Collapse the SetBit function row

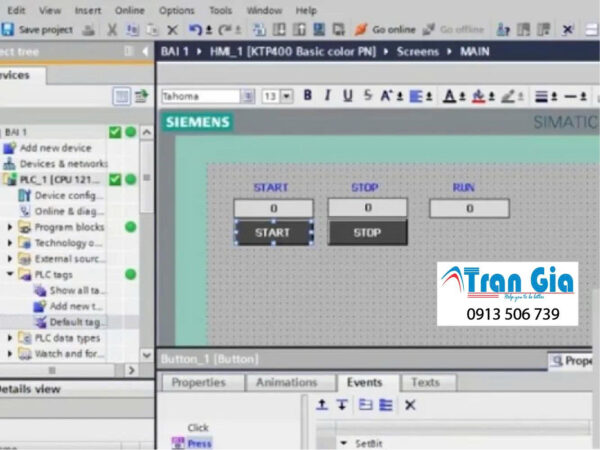[x=344, y=442]
